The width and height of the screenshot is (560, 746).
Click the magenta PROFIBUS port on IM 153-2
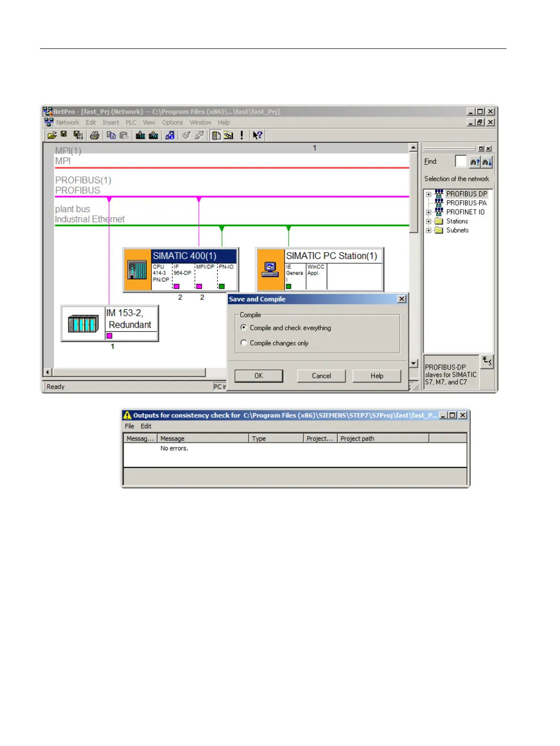pyautogui.click(x=110, y=336)
